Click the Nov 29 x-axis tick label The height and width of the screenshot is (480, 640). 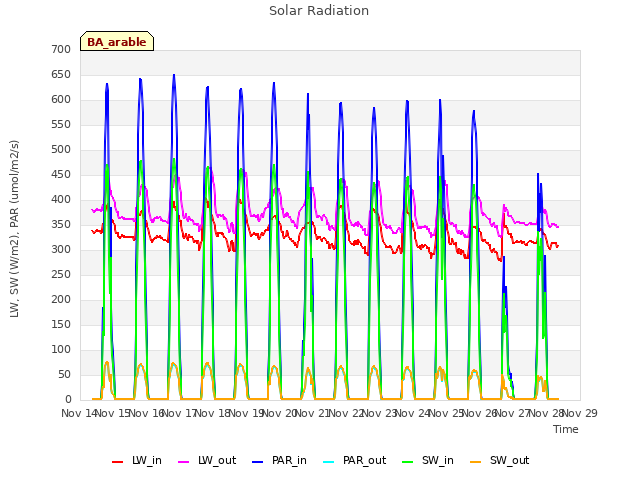(580, 413)
